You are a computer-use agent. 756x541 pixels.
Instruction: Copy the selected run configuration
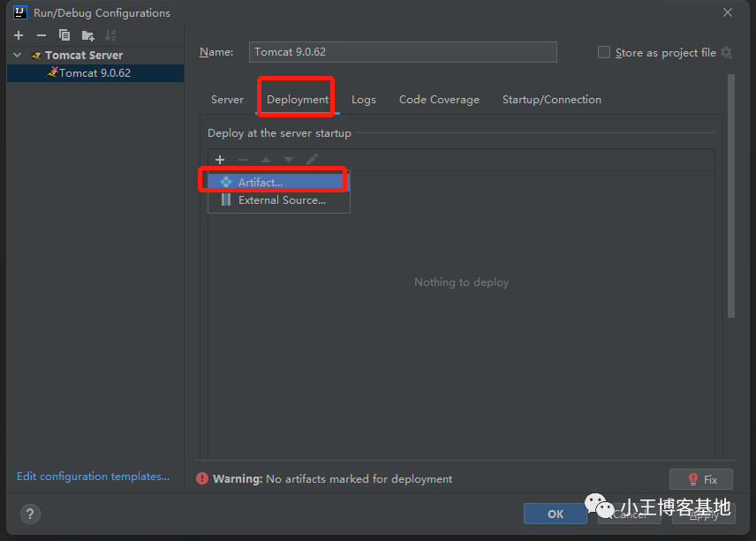point(64,35)
